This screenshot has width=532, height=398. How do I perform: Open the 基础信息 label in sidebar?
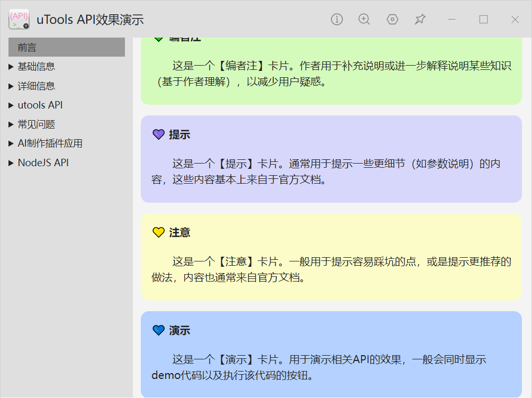coord(37,67)
